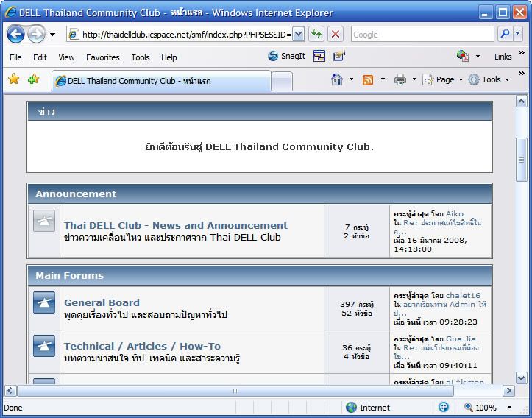
Task: View profile of user Gua Jia
Action: click(x=461, y=339)
